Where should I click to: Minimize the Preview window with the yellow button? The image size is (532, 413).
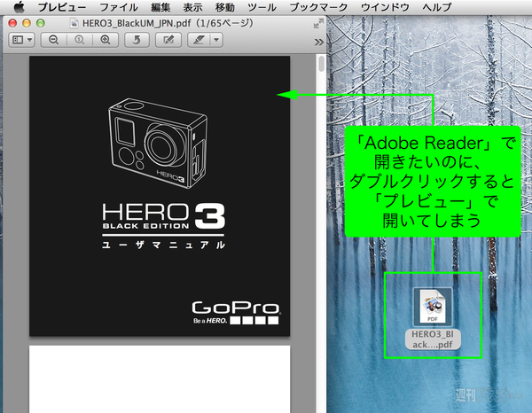[x=27, y=23]
